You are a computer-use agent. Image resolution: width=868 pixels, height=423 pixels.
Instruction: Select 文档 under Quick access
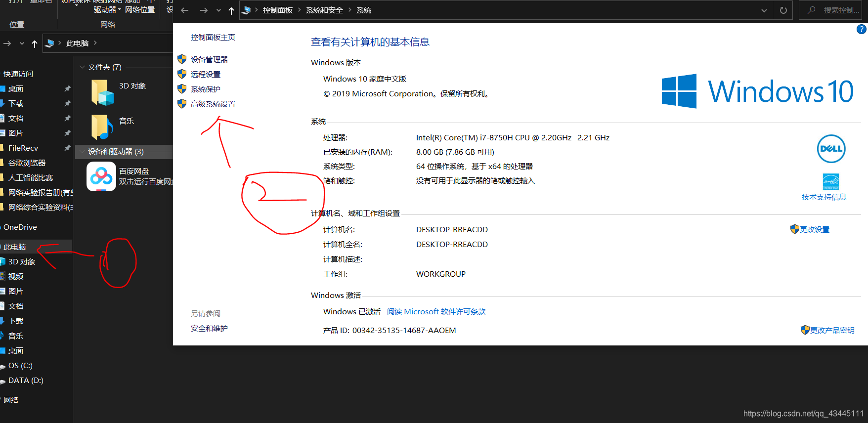(16, 118)
